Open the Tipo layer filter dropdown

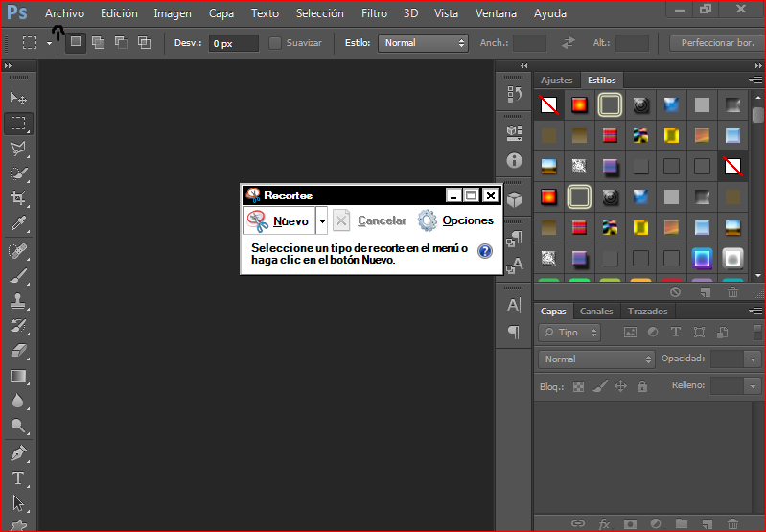pos(569,333)
